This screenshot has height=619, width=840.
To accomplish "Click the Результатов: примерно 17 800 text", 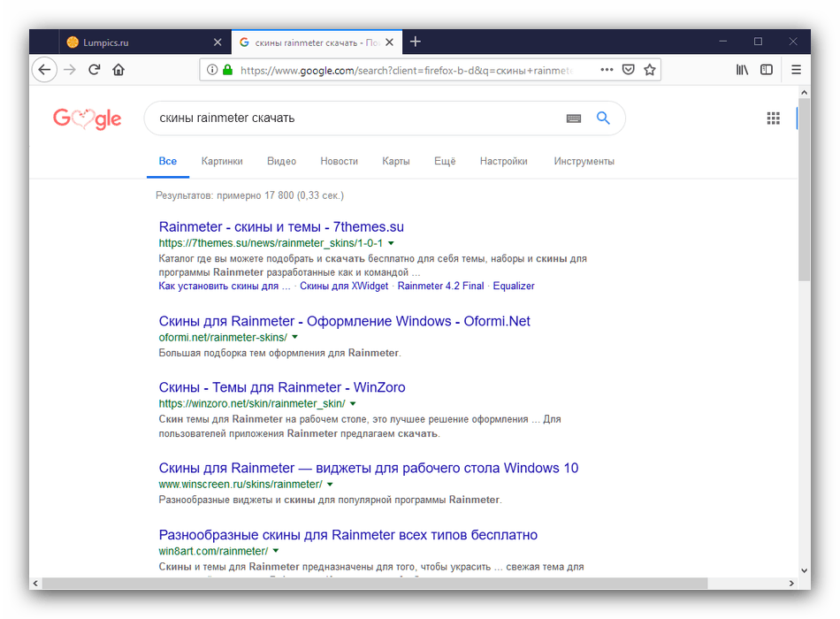I will pos(249,195).
